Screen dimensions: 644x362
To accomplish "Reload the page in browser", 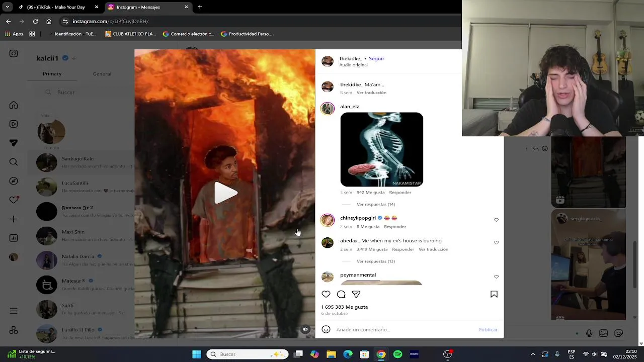I will click(x=35, y=21).
